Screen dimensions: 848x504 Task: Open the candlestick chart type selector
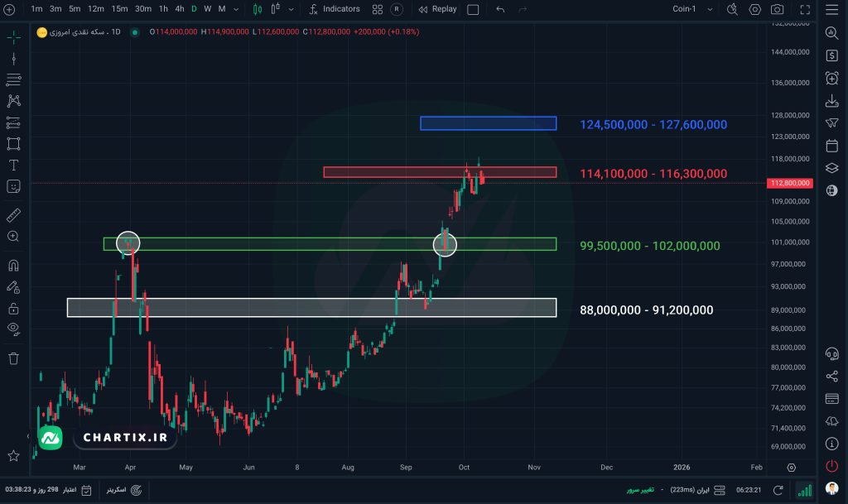click(x=257, y=9)
